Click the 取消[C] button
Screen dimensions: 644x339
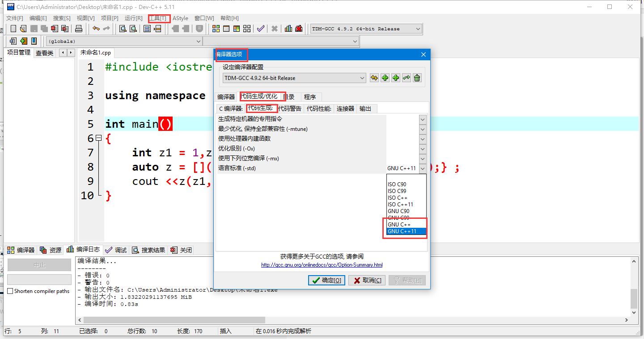click(x=367, y=280)
